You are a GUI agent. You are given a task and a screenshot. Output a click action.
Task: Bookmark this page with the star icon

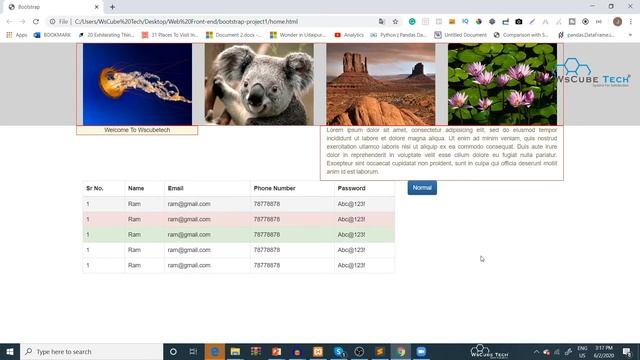395,22
